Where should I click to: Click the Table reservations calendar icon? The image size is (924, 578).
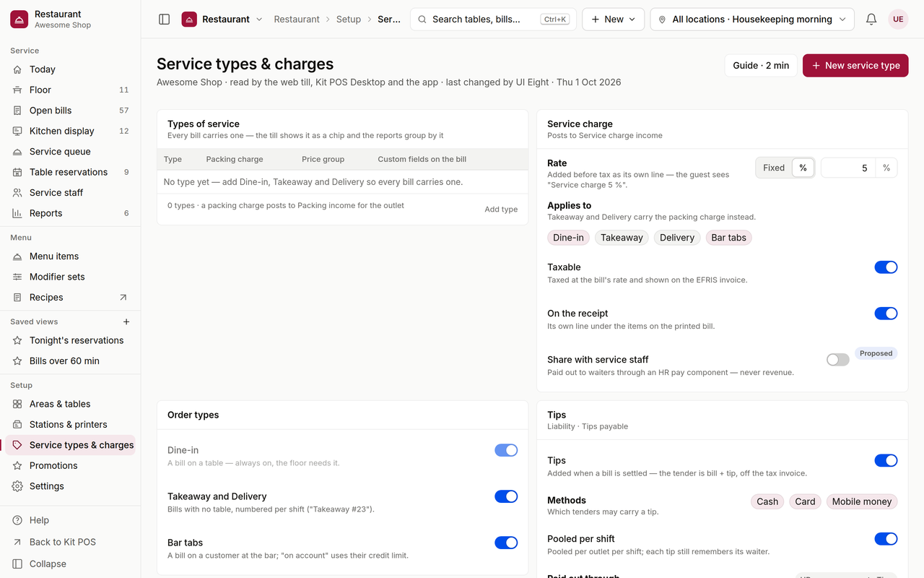click(x=17, y=172)
